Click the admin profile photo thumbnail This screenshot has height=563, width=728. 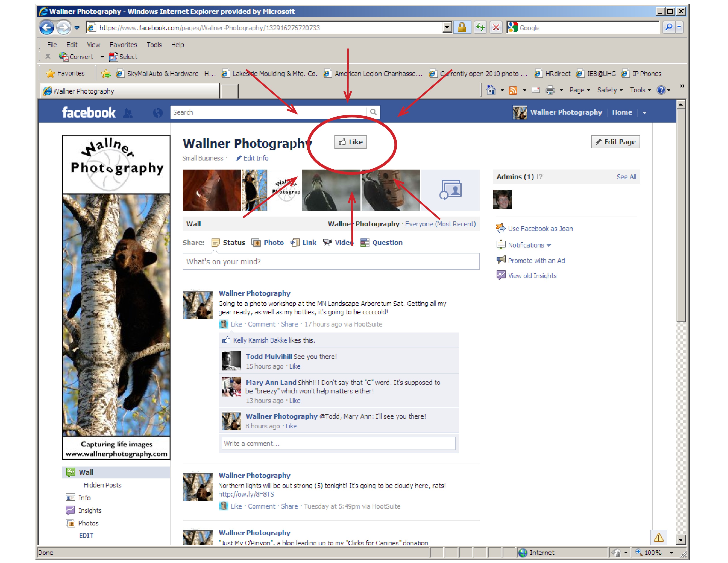click(502, 200)
